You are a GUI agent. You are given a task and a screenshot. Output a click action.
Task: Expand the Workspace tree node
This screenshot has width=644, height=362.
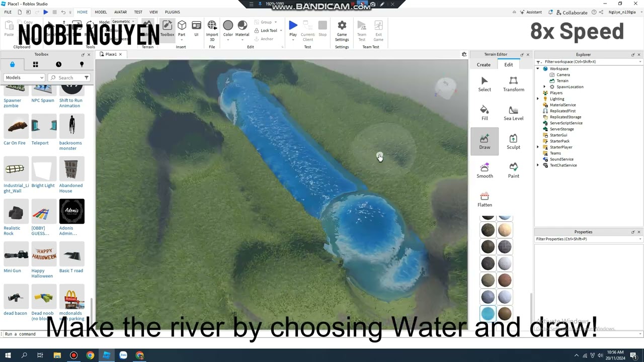pos(538,69)
